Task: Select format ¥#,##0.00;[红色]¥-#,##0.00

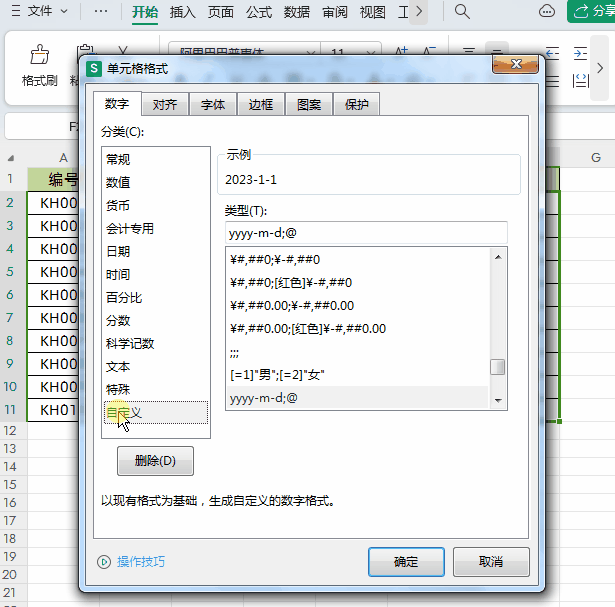Action: click(x=358, y=329)
